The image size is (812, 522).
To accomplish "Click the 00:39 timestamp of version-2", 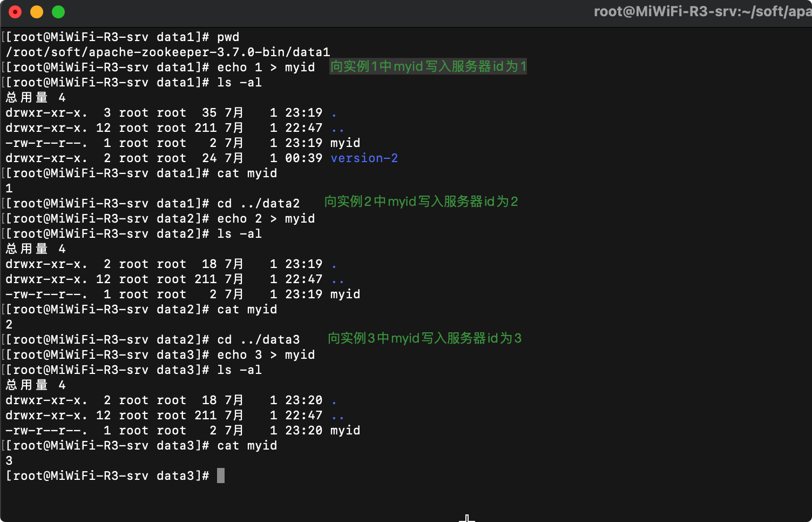I will pos(303,158).
